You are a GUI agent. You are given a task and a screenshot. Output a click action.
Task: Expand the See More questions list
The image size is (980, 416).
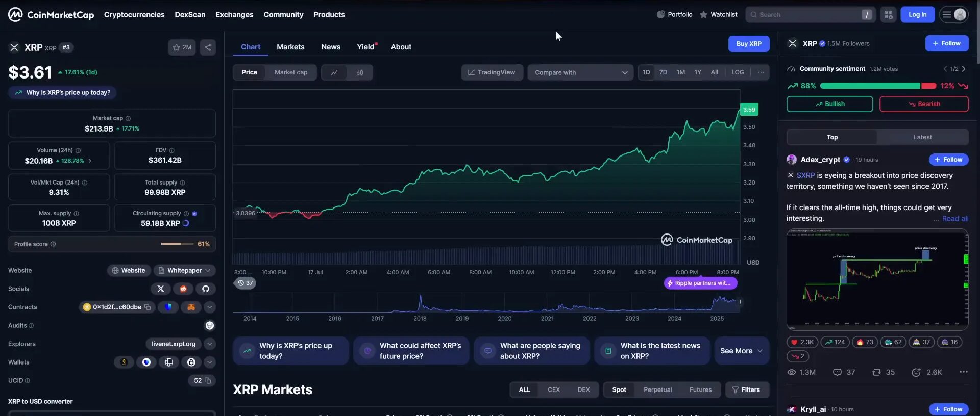click(741, 351)
